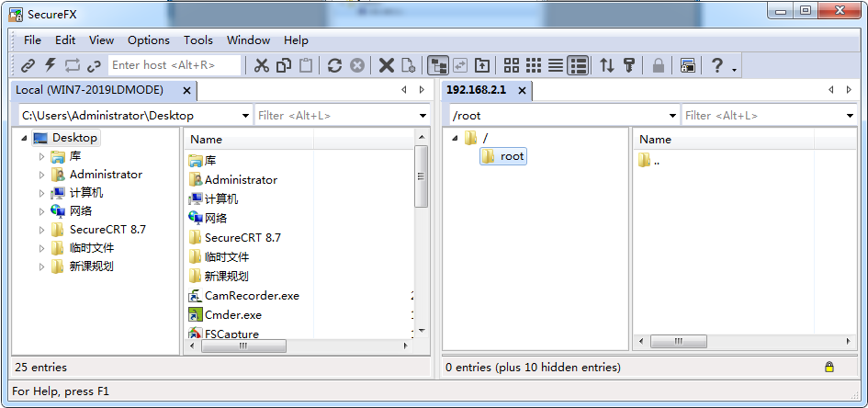Expand SecureCRT 8.7 in the tree

pos(42,230)
